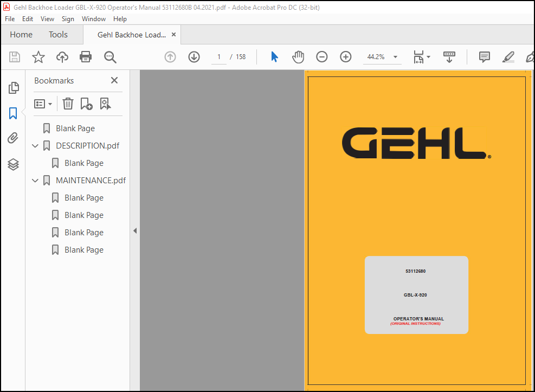Screen dimensions: 535x392
Task: Select the MAINTENANCE.pdf bookmark
Action: coord(91,181)
